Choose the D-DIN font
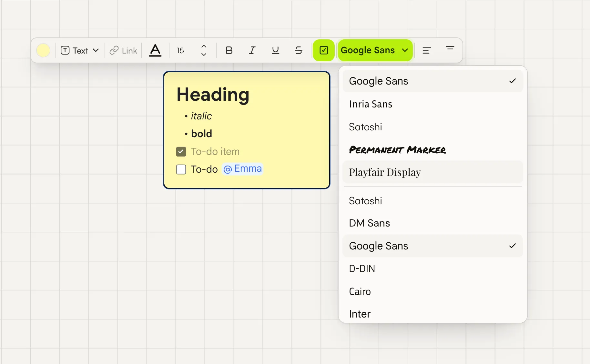 pos(432,268)
